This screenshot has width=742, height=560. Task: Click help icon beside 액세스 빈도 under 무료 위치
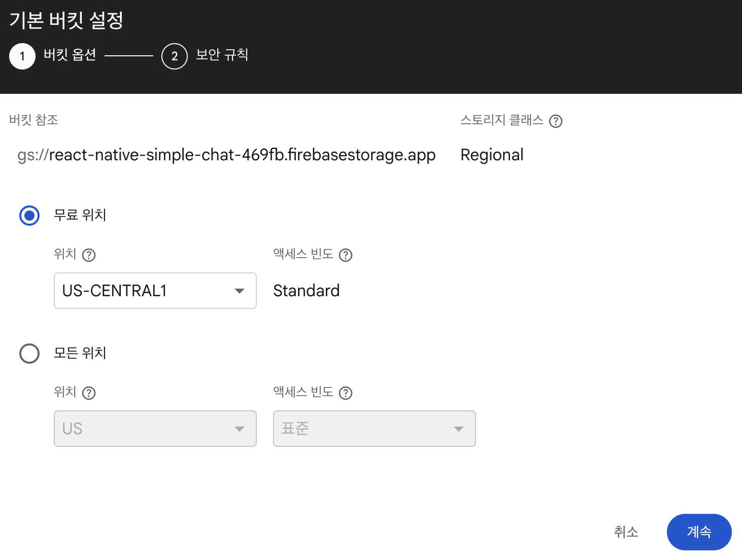coord(346,255)
